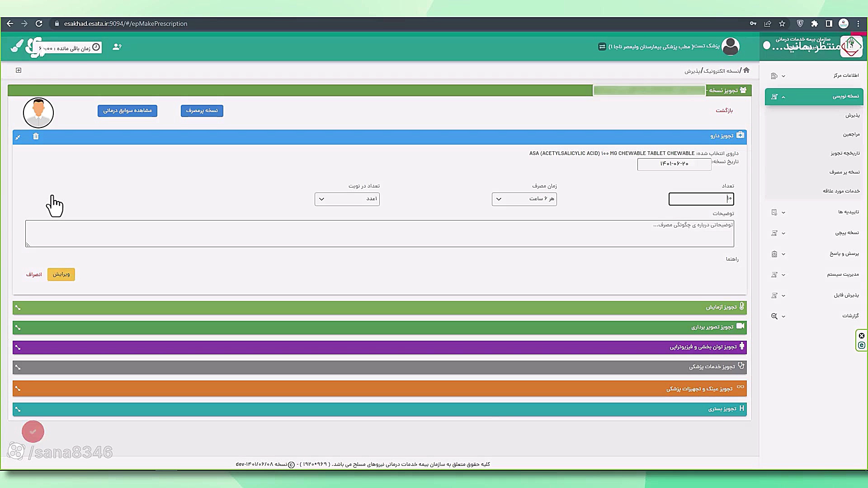Click the add user icon in header
The height and width of the screenshot is (488, 868).
117,47
